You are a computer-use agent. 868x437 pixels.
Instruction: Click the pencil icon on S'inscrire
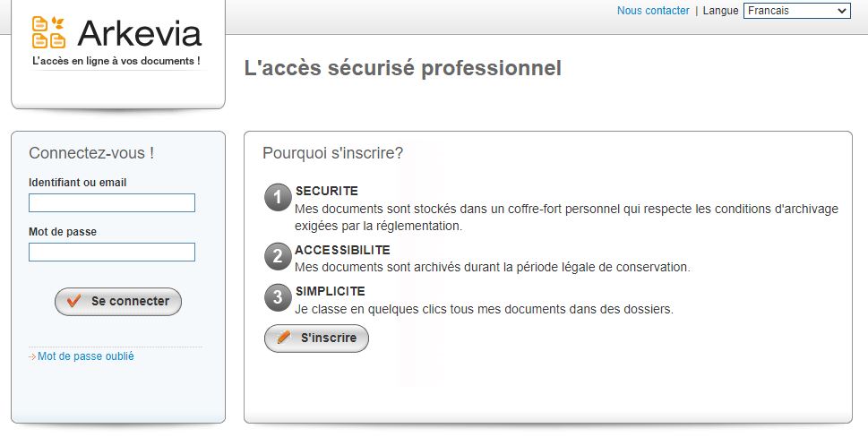[x=283, y=338]
